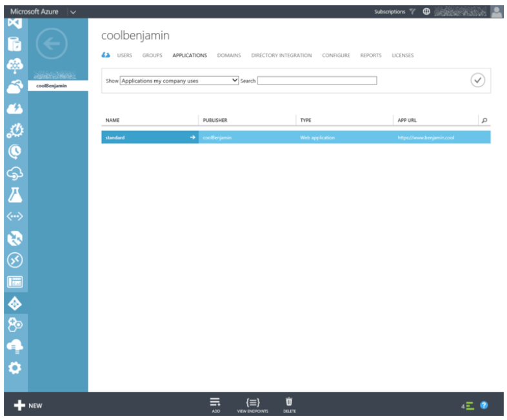Open Settings gear in sidebar
This screenshot has height=420, width=507.
pos(15,368)
